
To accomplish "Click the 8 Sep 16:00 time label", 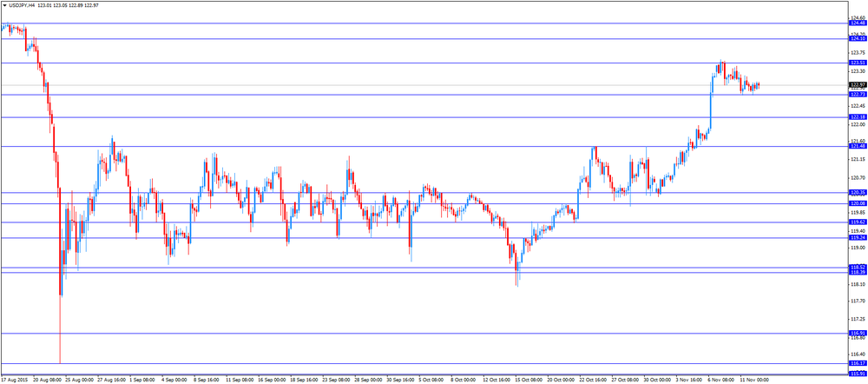I will (207, 381).
